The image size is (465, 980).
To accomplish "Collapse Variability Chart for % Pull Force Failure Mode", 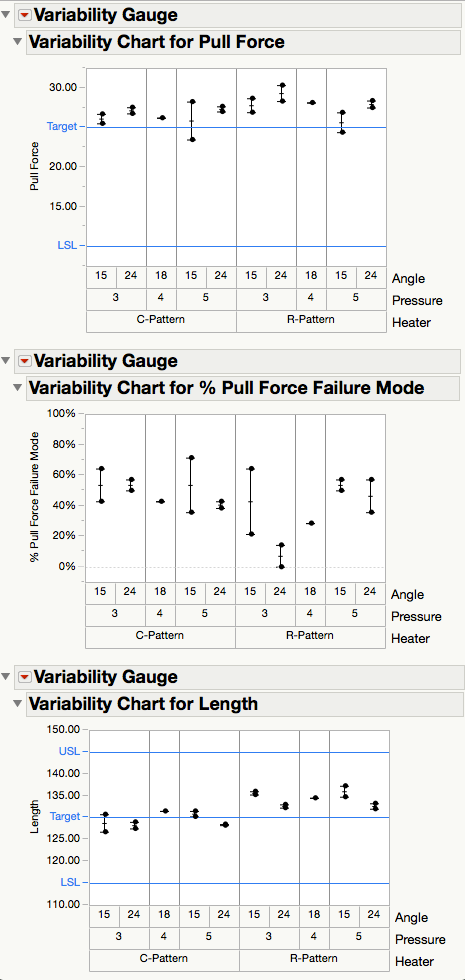I will (18, 388).
